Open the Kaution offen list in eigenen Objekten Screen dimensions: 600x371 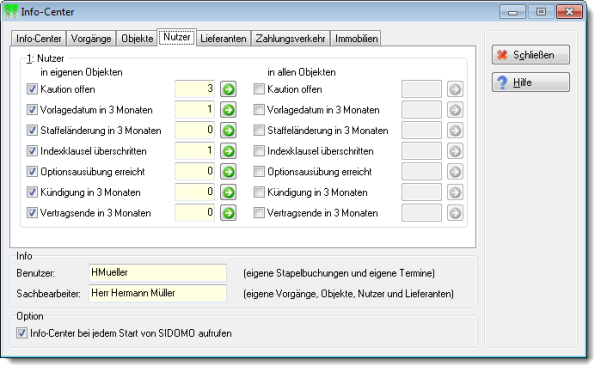pos(228,89)
